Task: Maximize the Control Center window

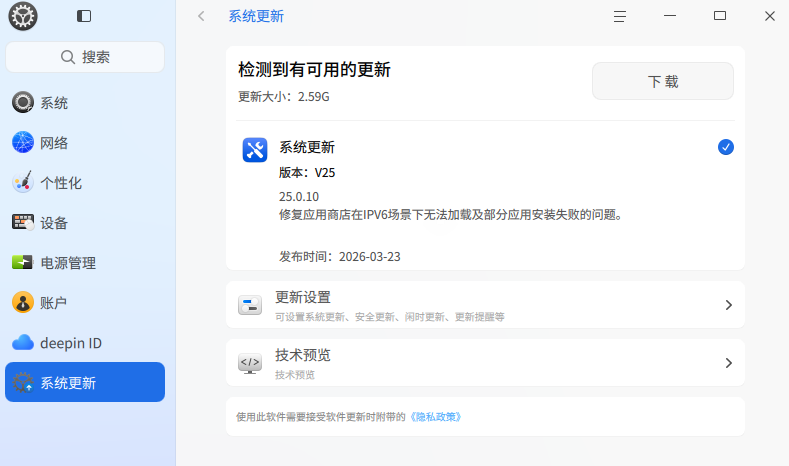Action: [720, 16]
